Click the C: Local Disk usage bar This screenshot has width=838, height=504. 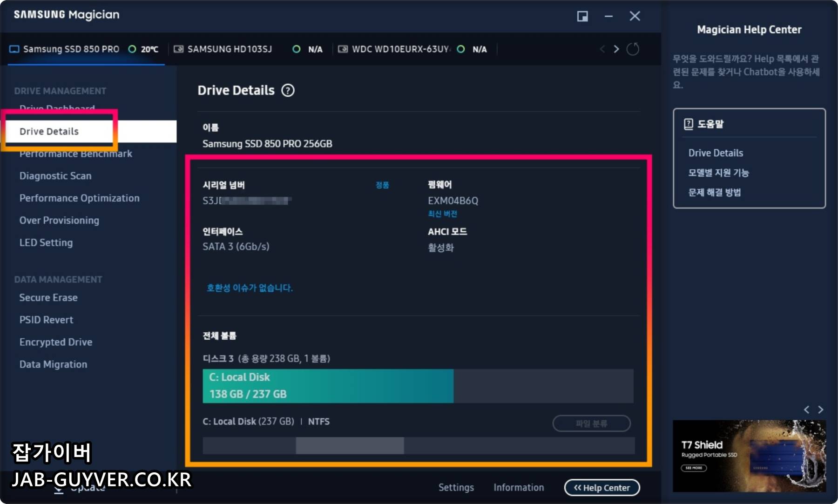pyautogui.click(x=418, y=386)
